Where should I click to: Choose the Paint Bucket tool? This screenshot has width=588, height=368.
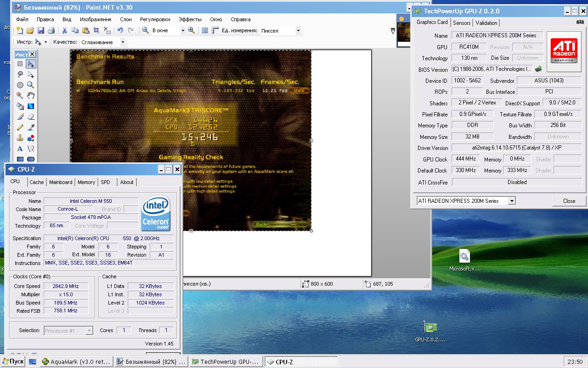pos(20,106)
